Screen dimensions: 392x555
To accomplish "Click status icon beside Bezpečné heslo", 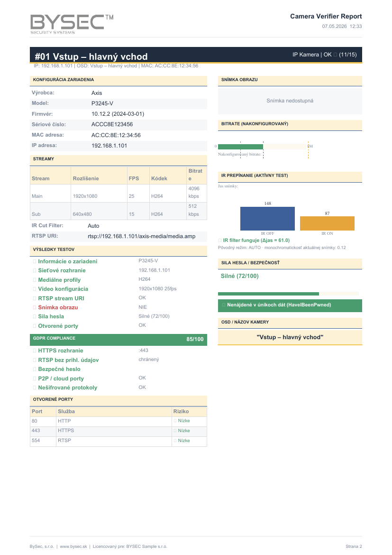I will [x=35, y=369].
